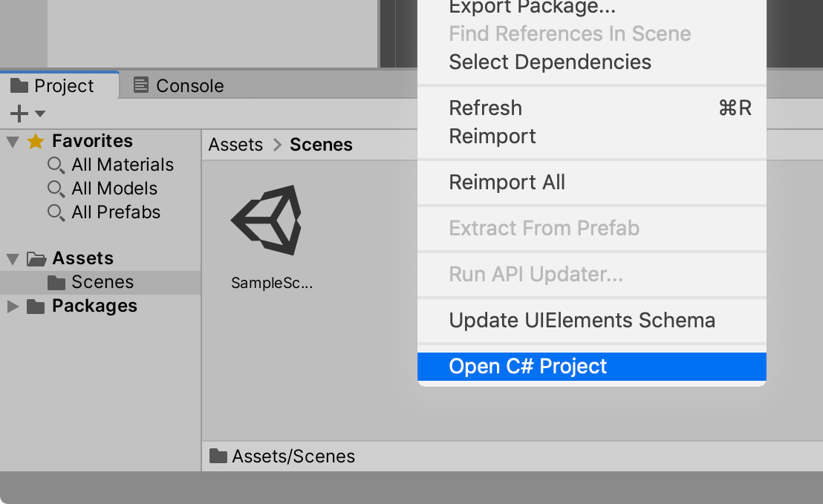Image resolution: width=823 pixels, height=504 pixels.
Task: Click the Assets/Scenes path folder icon
Action: 218,456
